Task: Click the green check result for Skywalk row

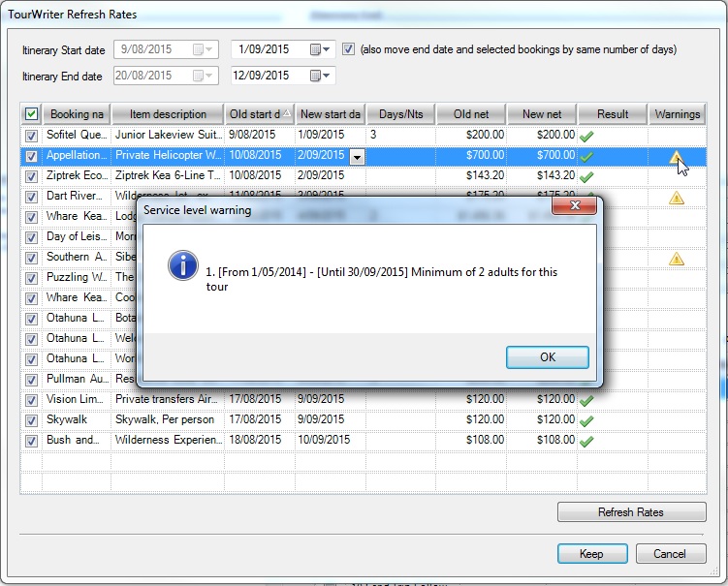Action: (586, 420)
